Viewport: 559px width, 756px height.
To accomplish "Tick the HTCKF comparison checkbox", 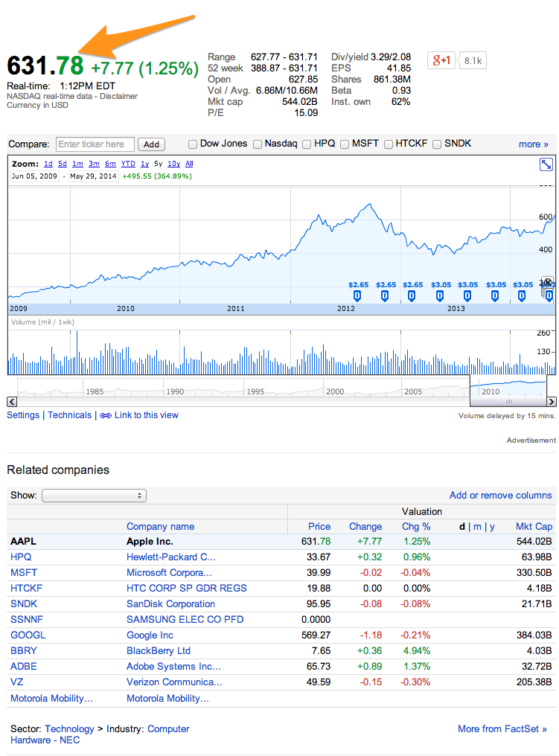I will [389, 144].
